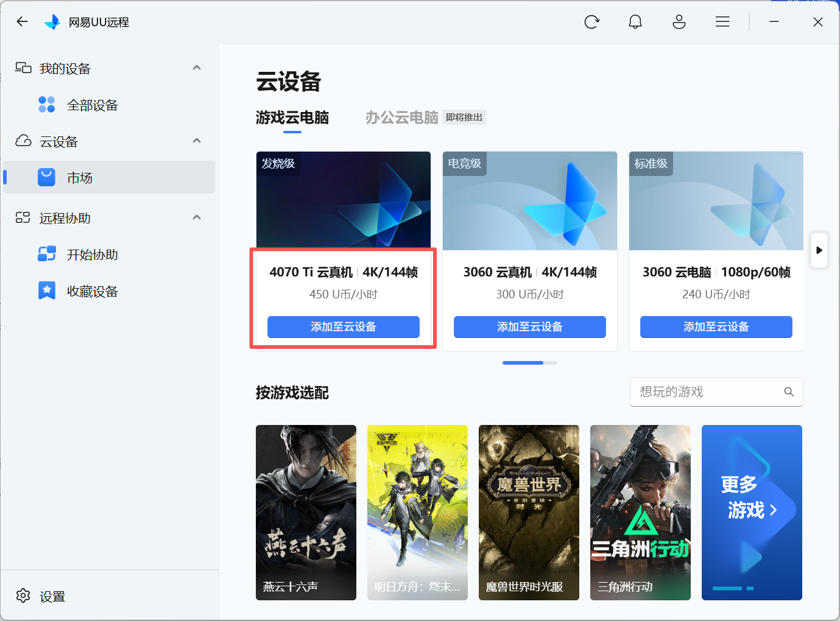Select 收藏设备 in sidebar
The height and width of the screenshot is (621, 840).
109,291
